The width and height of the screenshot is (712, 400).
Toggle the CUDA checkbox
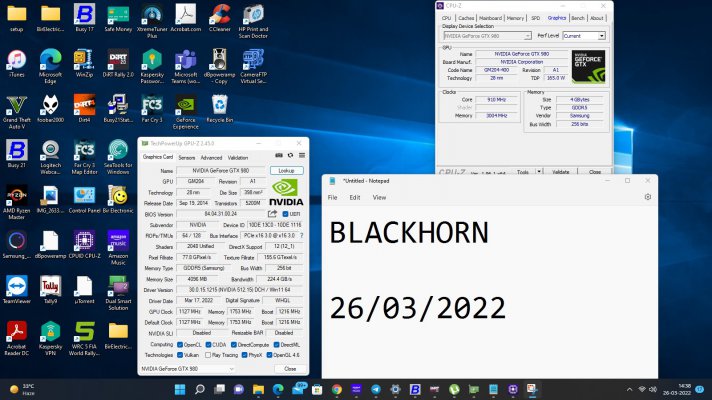click(208, 345)
